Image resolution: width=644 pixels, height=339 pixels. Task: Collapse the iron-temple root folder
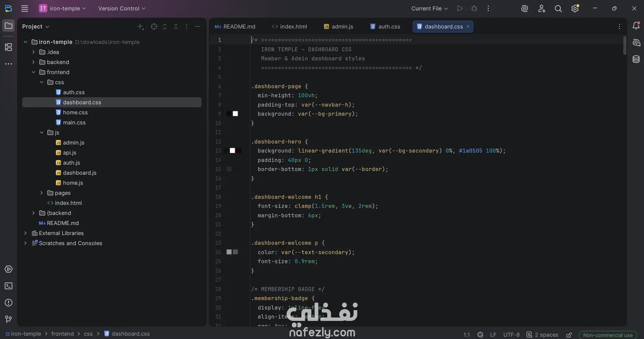26,42
